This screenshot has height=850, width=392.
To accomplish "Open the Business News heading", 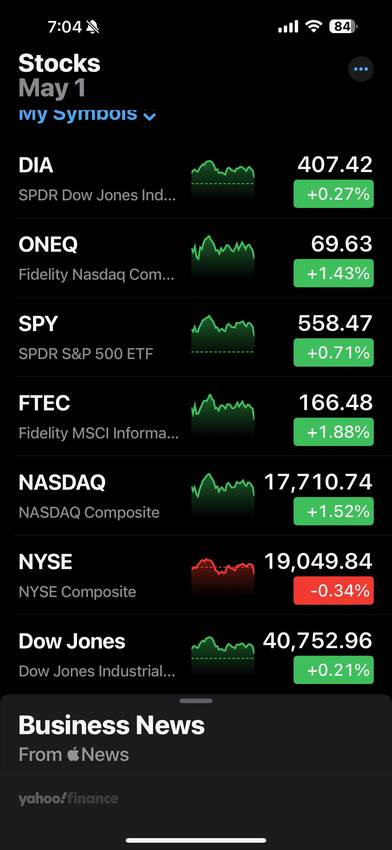I will click(112, 725).
